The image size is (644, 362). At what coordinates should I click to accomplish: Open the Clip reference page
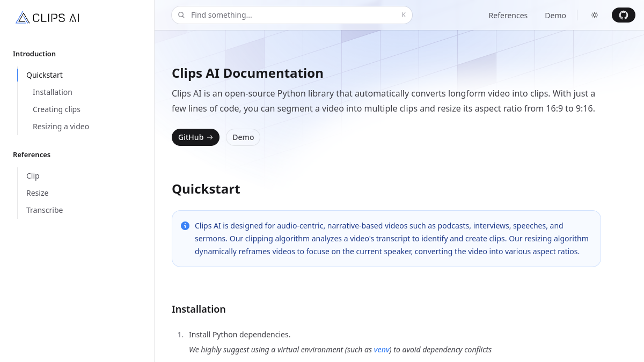tap(33, 176)
